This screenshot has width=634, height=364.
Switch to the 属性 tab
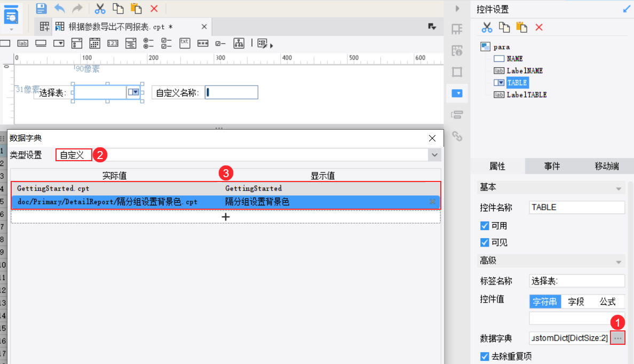[x=497, y=166]
